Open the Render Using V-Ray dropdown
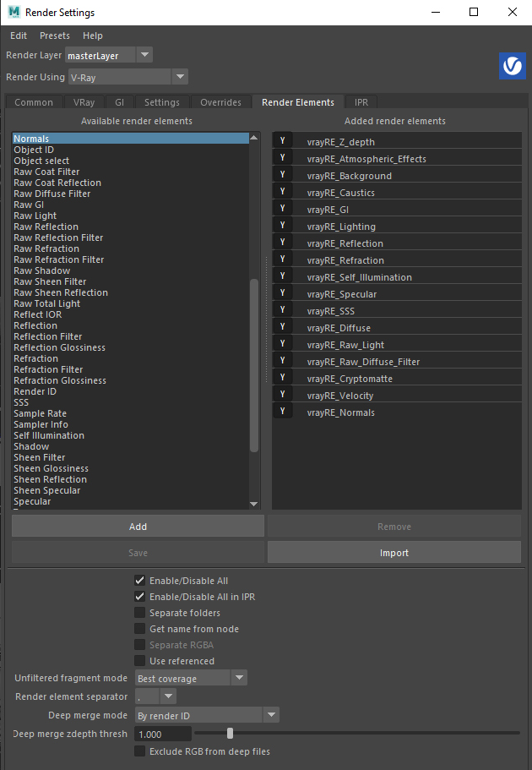Viewport: 532px width, 770px height. point(128,77)
